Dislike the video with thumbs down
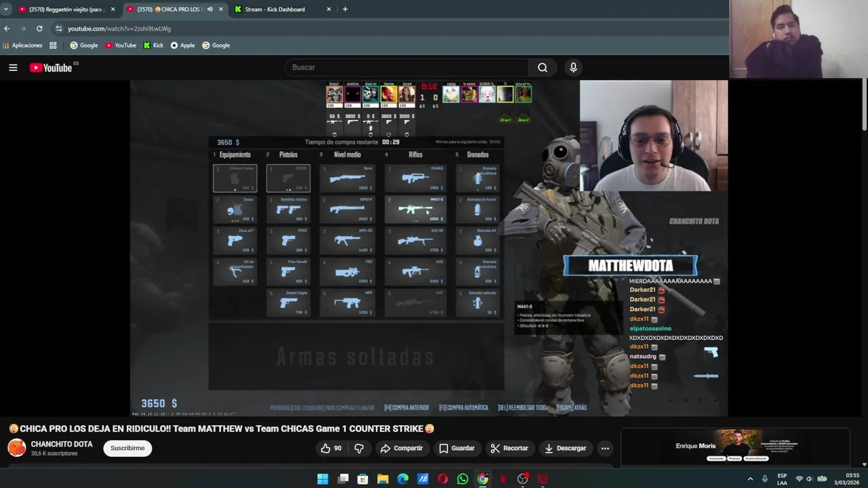Viewport: 868px width, 488px height. [x=359, y=448]
